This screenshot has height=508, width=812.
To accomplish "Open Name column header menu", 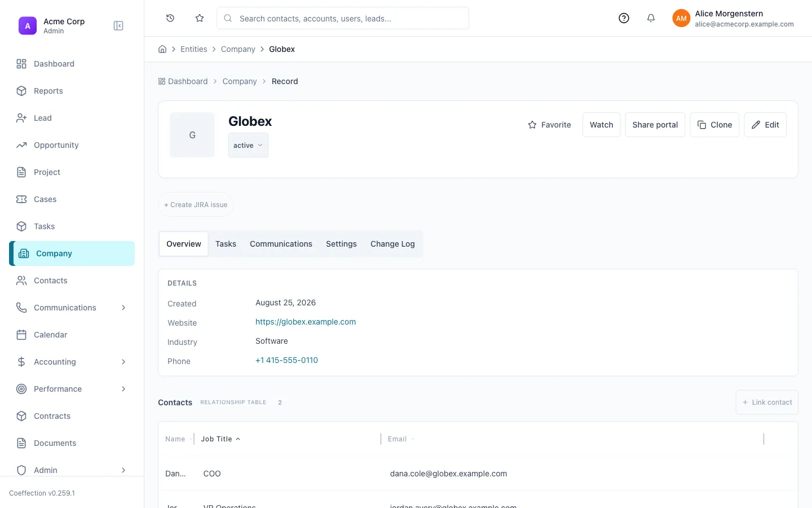I will coord(178,439).
